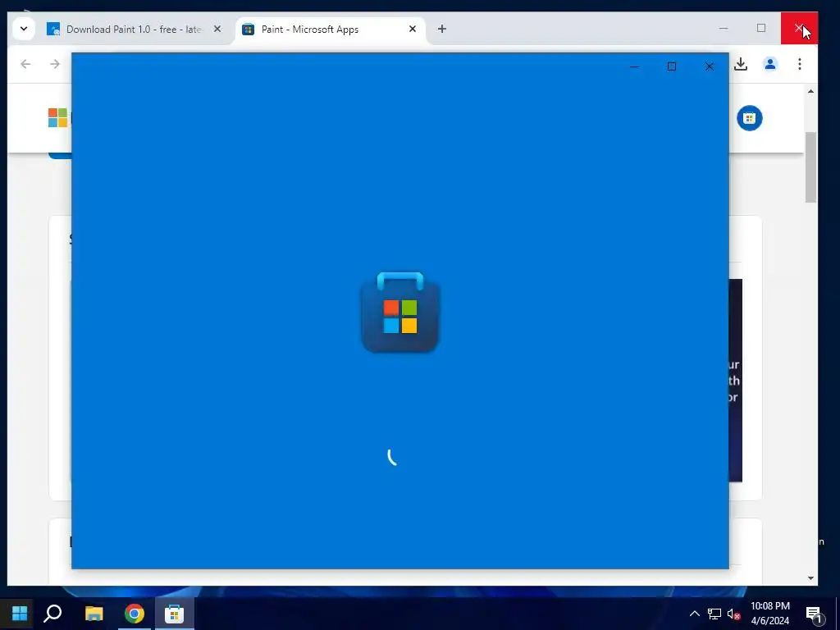Open the Windows Start menu
The height and width of the screenshot is (630, 840).
[x=20, y=613]
